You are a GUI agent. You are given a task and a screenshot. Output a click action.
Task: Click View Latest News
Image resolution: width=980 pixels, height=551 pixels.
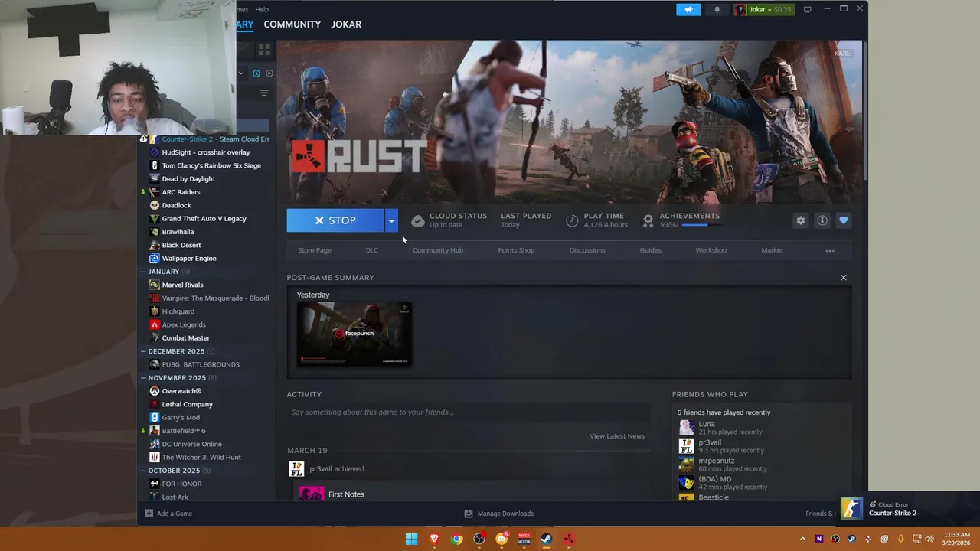click(617, 436)
